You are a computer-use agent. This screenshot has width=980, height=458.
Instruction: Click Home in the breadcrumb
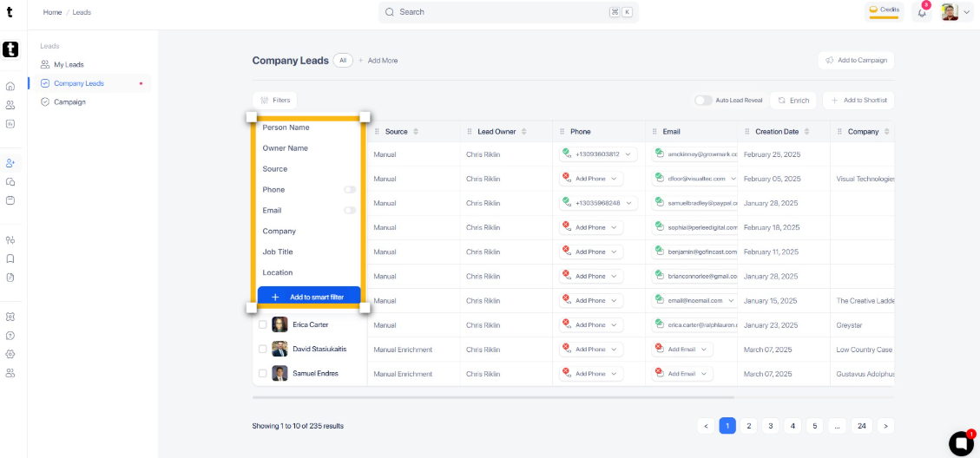(52, 12)
